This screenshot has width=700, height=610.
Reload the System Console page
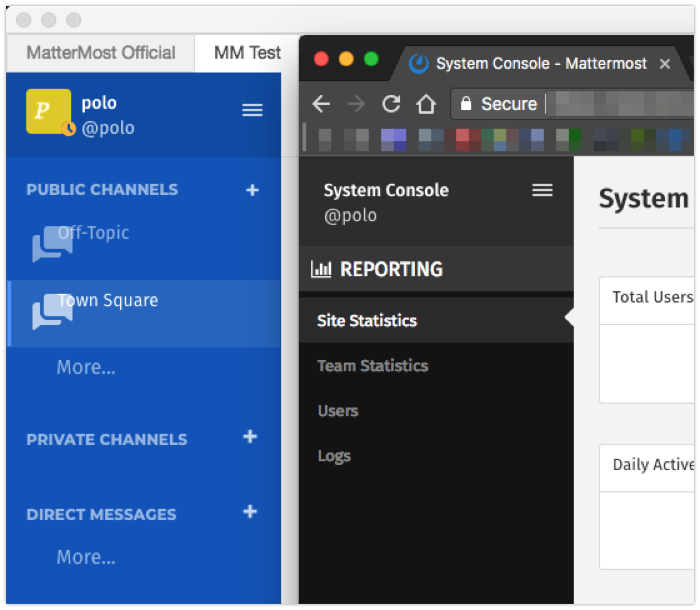(391, 104)
